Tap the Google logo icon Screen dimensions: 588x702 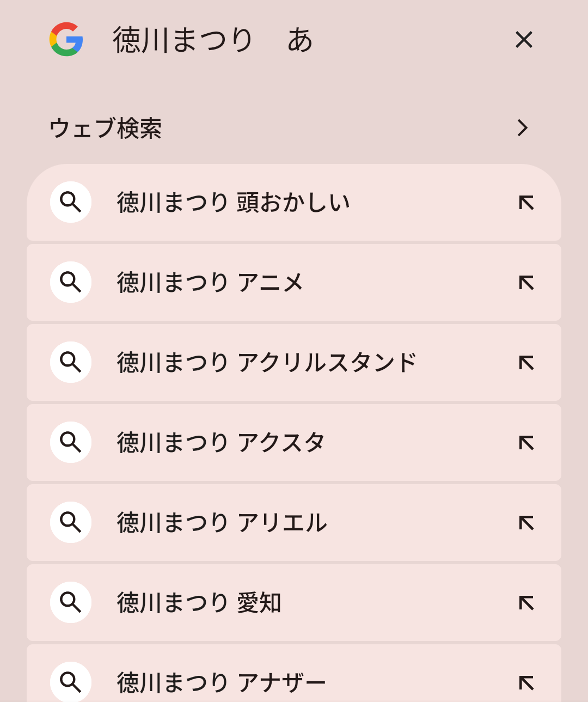pos(66,39)
